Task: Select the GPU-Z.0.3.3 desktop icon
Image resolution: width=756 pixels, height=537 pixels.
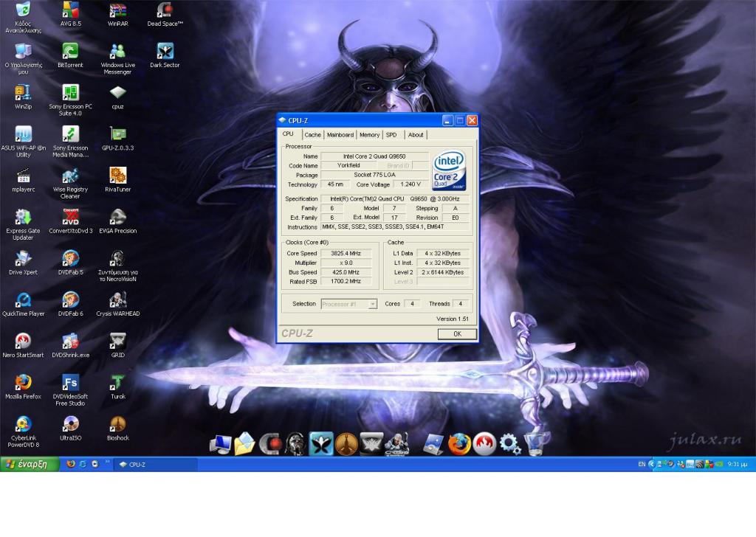Action: click(117, 138)
